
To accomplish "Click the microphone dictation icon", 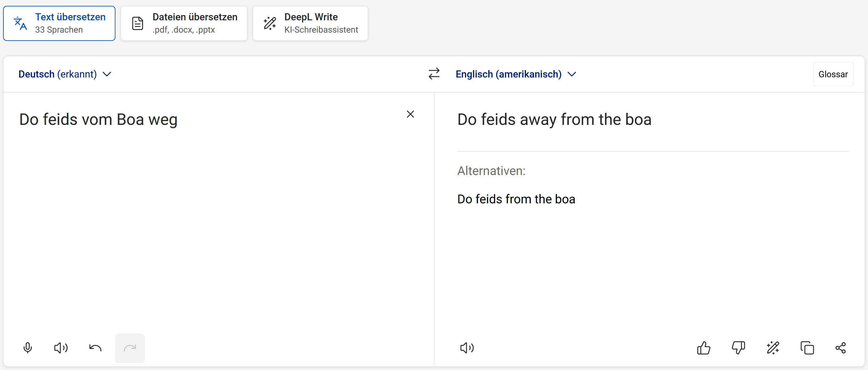I will (x=28, y=348).
